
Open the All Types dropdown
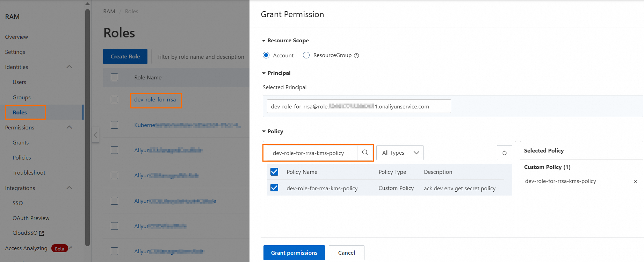tap(400, 153)
